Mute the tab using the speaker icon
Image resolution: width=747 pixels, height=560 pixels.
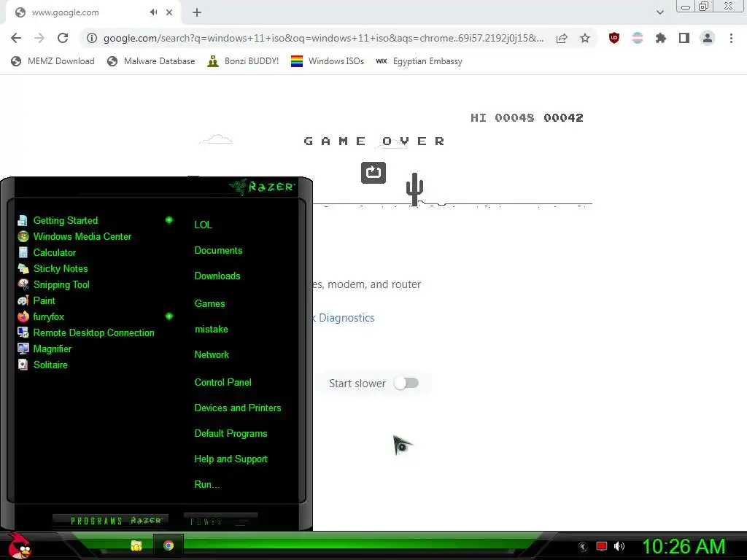tap(153, 12)
